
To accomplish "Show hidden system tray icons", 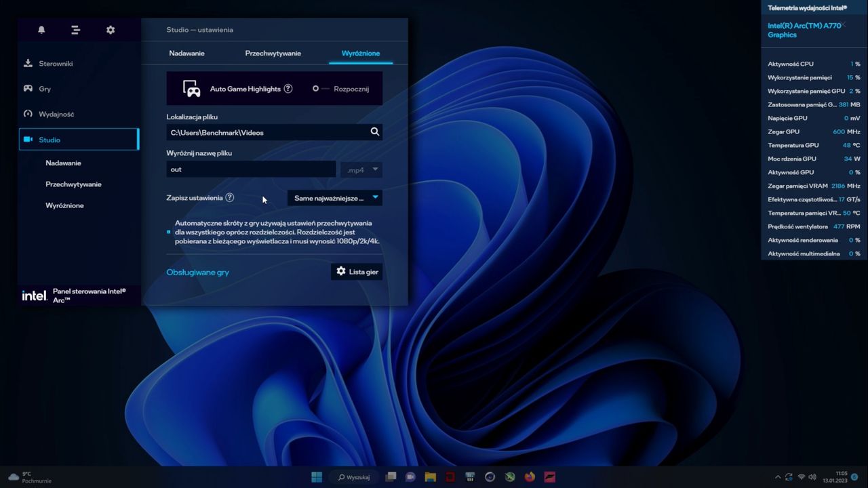I will coord(778,477).
